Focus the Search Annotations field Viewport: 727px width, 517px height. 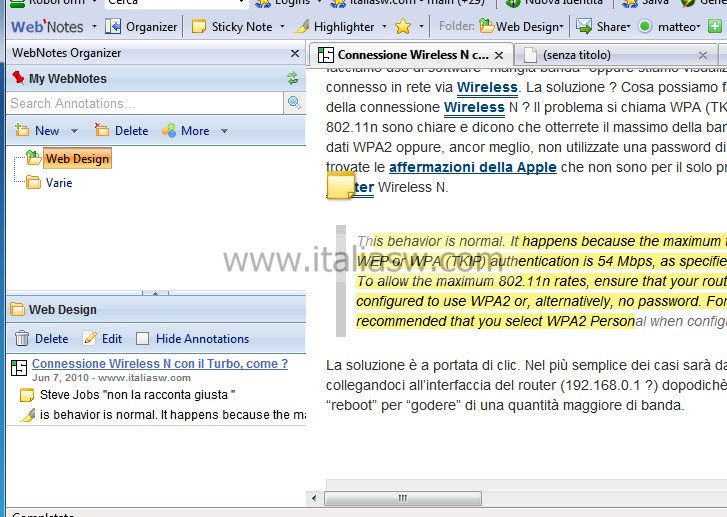pyautogui.click(x=145, y=103)
